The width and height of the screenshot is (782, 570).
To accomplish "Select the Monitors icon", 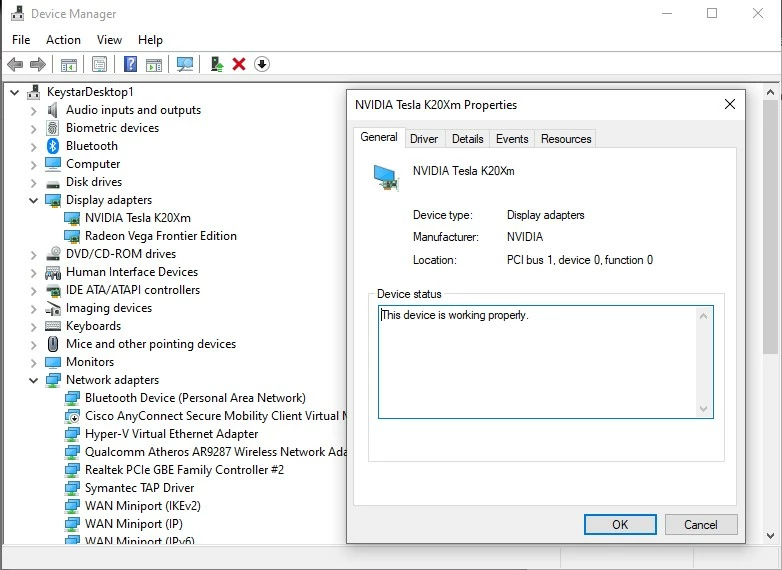I will click(53, 362).
